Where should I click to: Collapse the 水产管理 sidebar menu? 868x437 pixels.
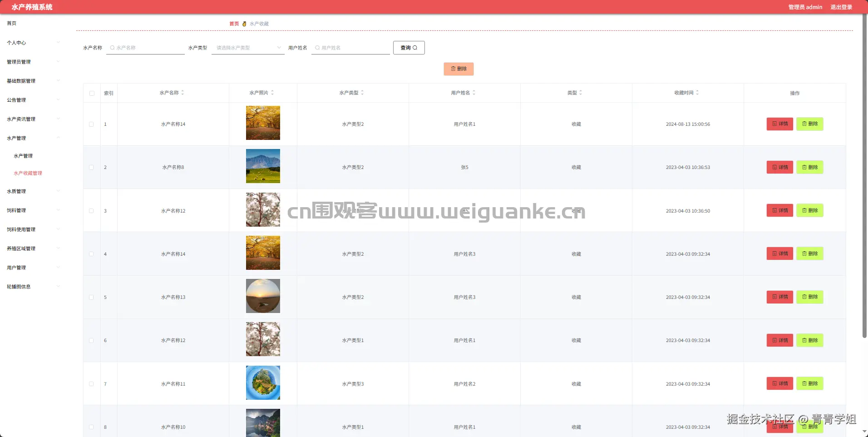pos(34,138)
